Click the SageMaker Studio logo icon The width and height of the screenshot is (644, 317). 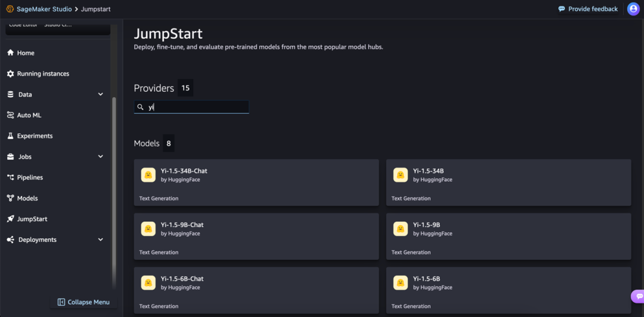tap(10, 8)
